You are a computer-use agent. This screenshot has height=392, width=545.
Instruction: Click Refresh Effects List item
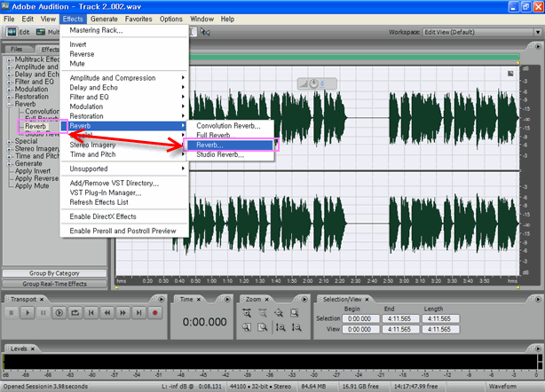point(124,202)
